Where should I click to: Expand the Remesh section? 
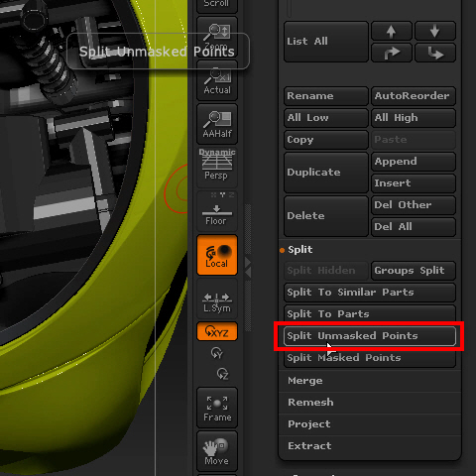(310, 403)
